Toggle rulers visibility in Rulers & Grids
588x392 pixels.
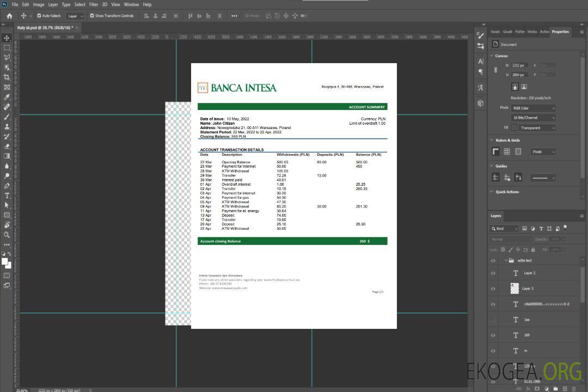496,151
